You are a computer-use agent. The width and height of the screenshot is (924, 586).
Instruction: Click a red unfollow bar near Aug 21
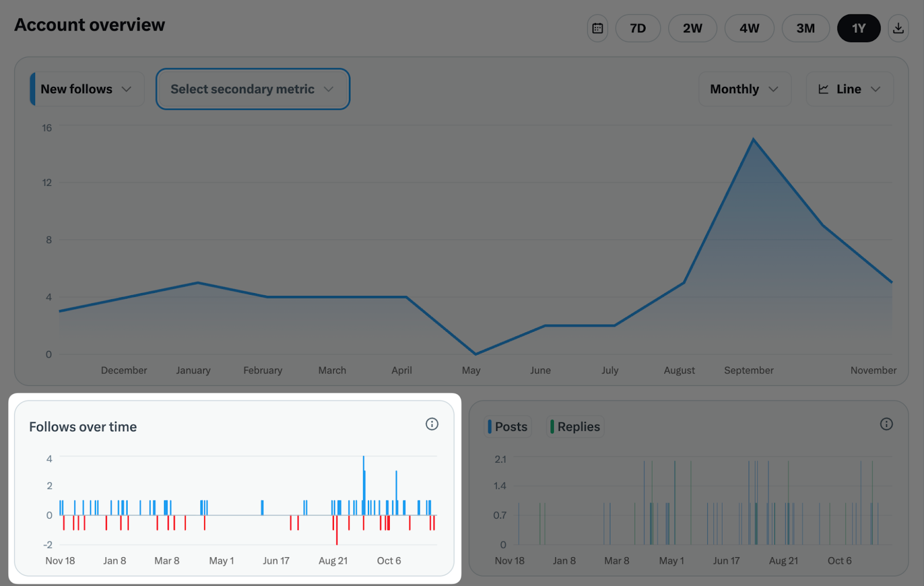(337, 532)
